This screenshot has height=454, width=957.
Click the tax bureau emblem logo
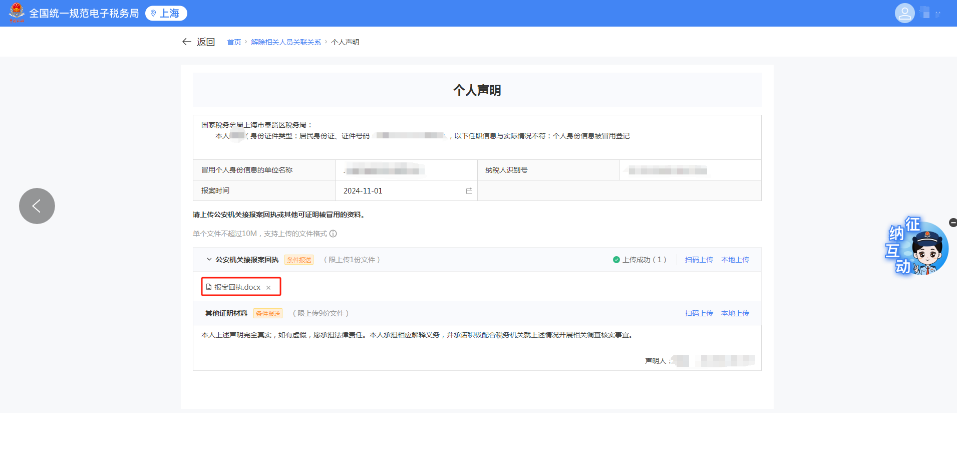[x=16, y=13]
